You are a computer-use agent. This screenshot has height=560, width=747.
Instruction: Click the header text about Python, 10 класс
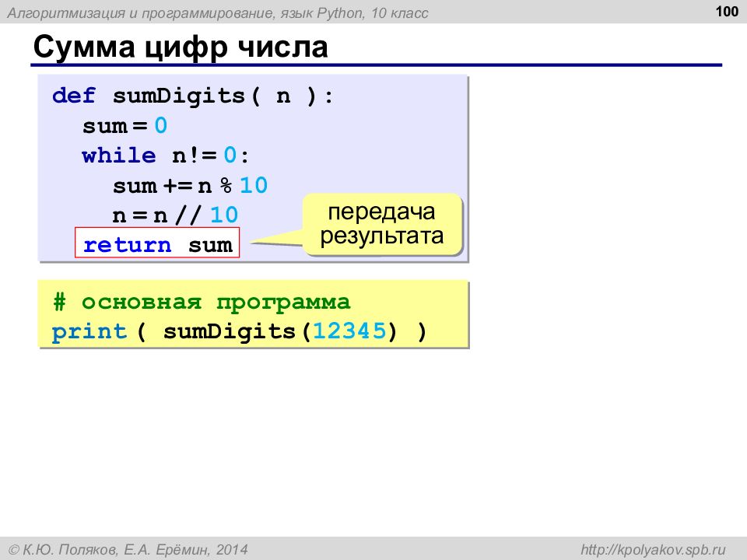218,13
